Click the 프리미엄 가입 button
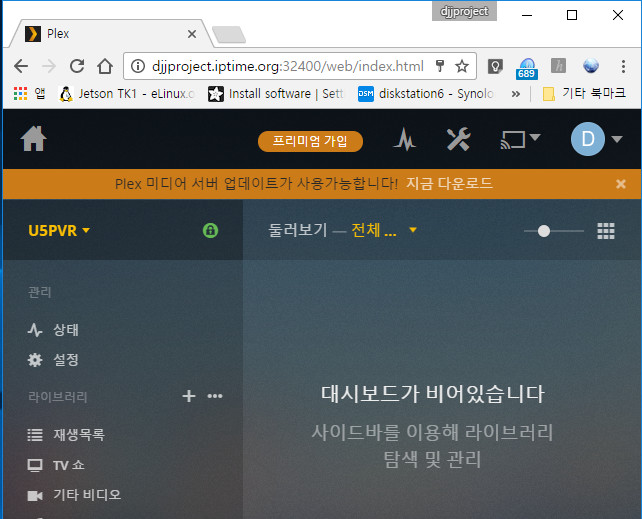642x519 pixels. [310, 141]
